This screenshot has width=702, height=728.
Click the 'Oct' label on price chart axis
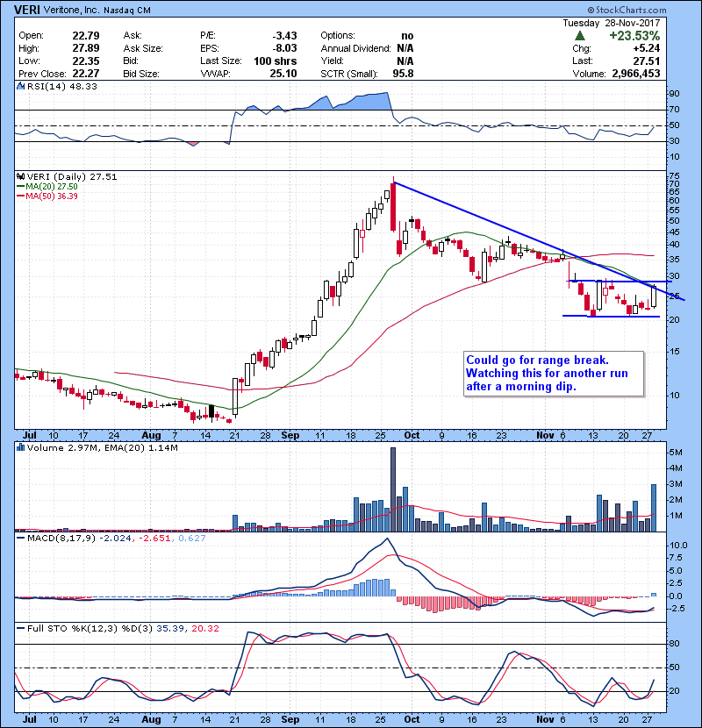(412, 436)
